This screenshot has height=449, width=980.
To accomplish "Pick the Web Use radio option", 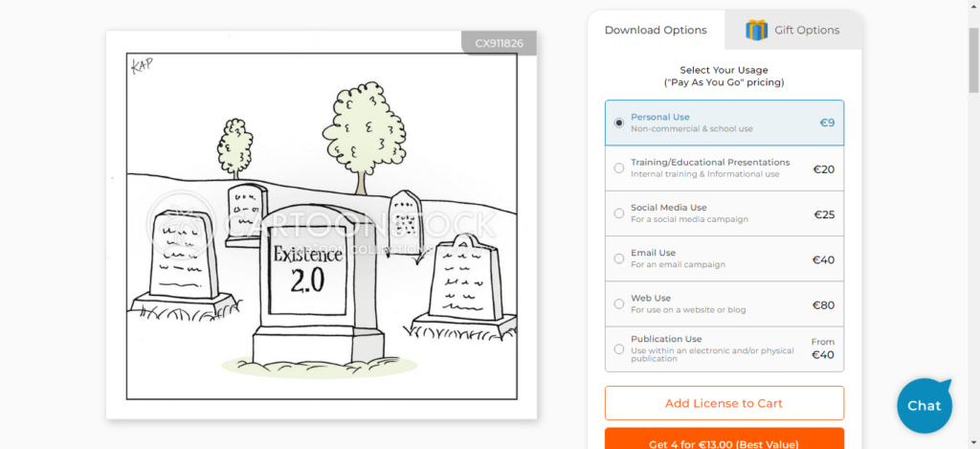I will coord(619,304).
